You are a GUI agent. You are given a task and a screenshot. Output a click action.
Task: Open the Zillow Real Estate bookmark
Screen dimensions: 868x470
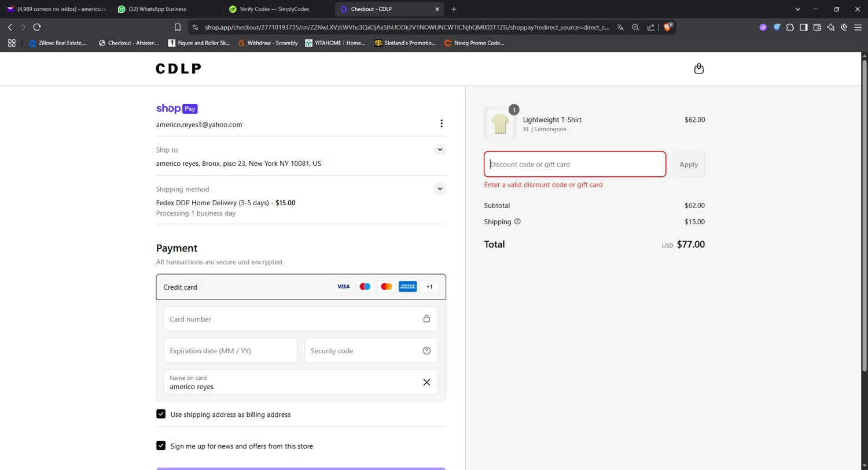coord(58,43)
